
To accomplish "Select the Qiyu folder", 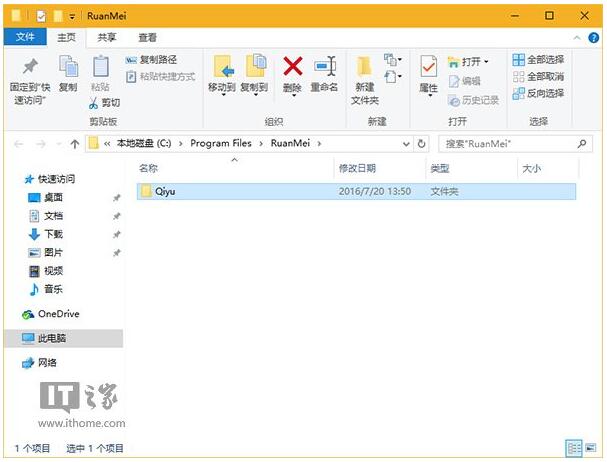I will point(356,191).
